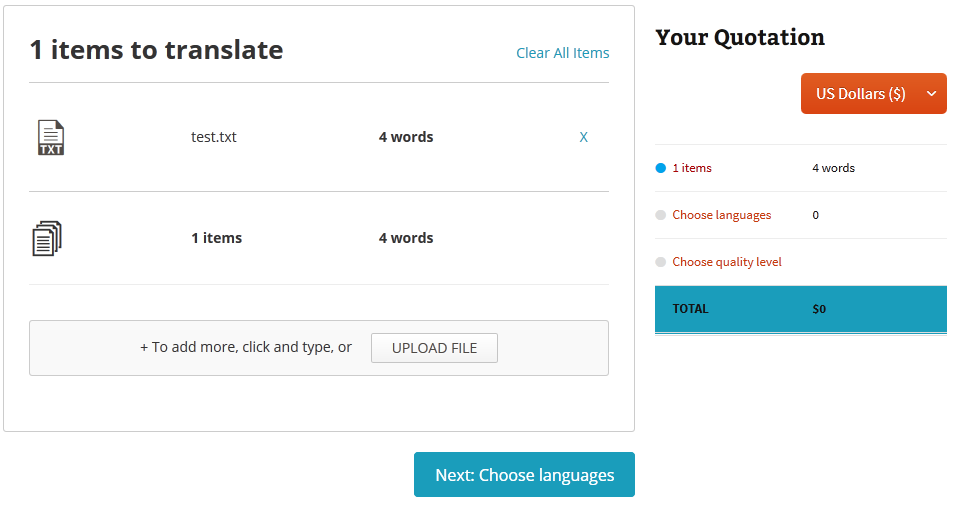979x512 pixels.
Task: Click the 1 items summary row label
Action: tap(216, 238)
